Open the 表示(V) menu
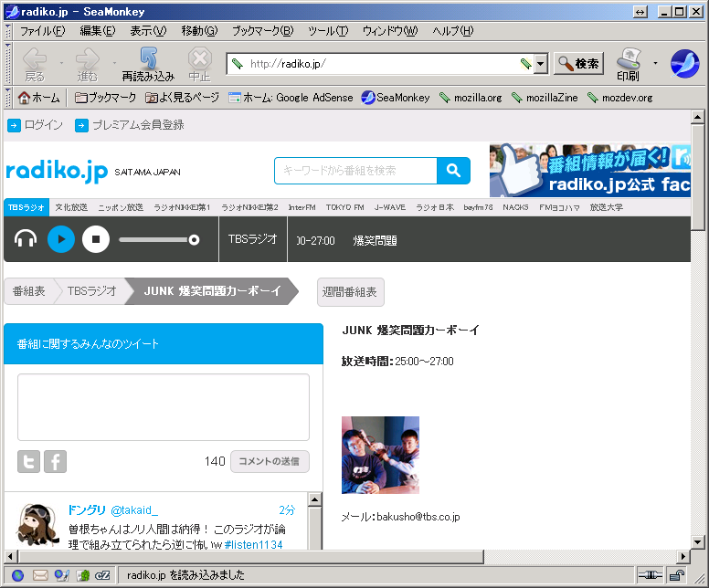 pyautogui.click(x=148, y=31)
